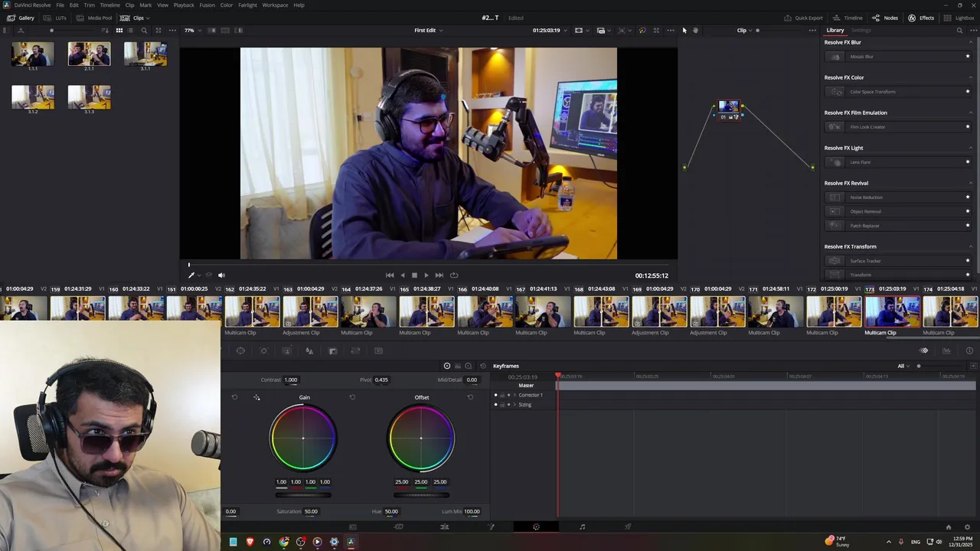Favorite the Mosaic Blur effect star
The image size is (980, 551).
968,57
